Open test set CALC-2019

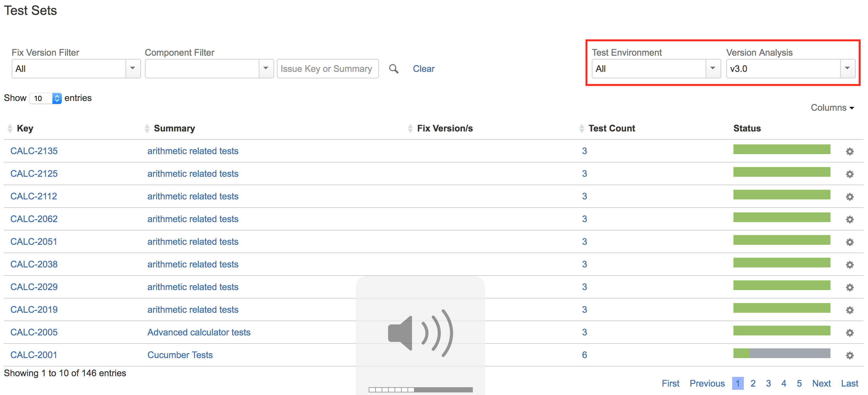(34, 310)
